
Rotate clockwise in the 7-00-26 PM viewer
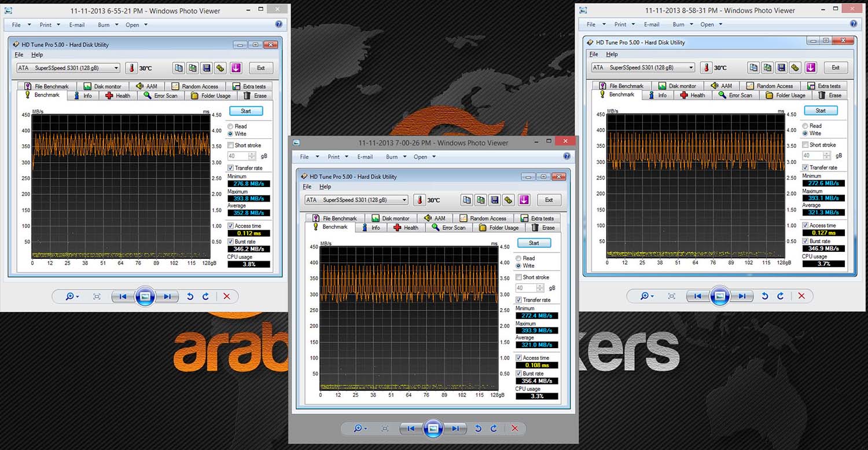tap(494, 429)
